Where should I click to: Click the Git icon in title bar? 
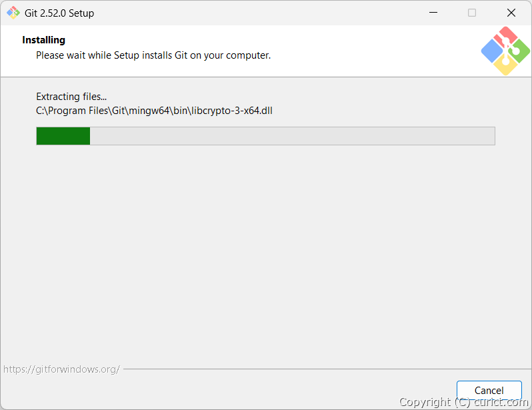coord(13,13)
